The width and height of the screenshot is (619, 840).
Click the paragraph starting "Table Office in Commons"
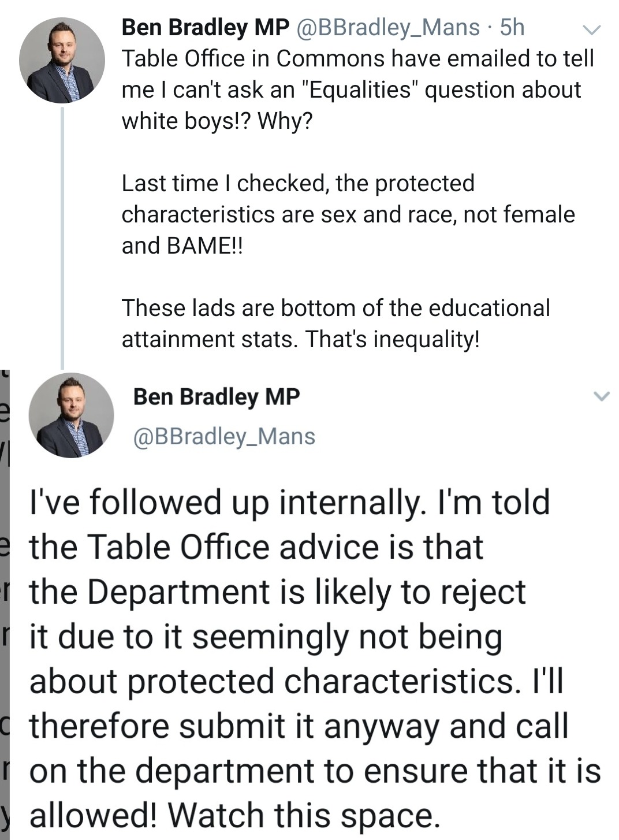(x=357, y=90)
